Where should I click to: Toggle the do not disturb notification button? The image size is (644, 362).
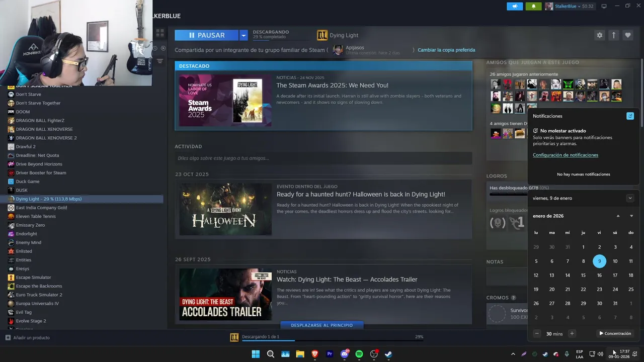point(630,116)
